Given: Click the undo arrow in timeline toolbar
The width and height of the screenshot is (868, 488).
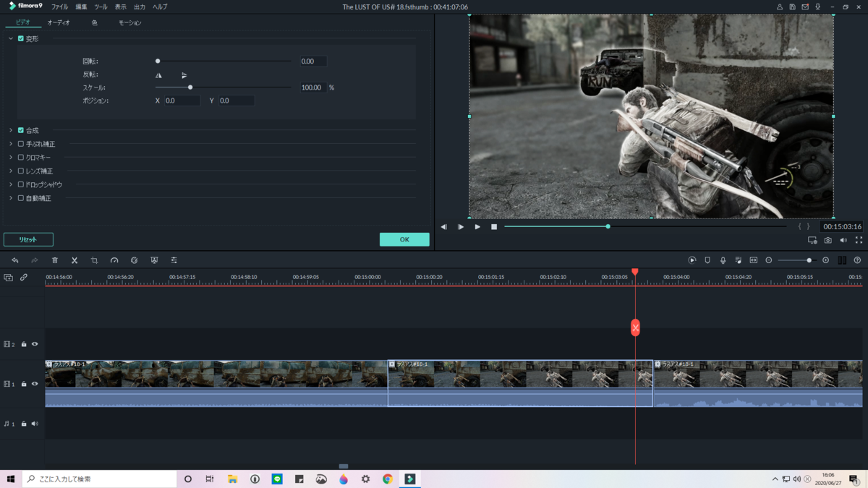Looking at the screenshot, I should (14, 260).
